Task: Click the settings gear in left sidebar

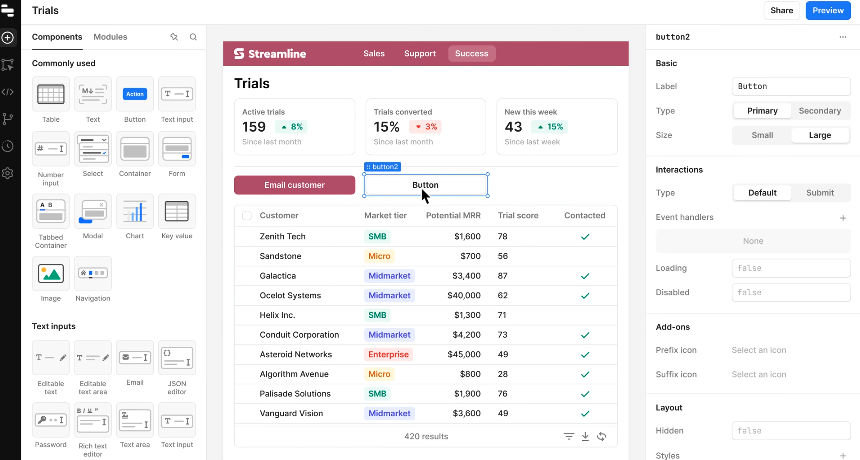Action: [8, 173]
